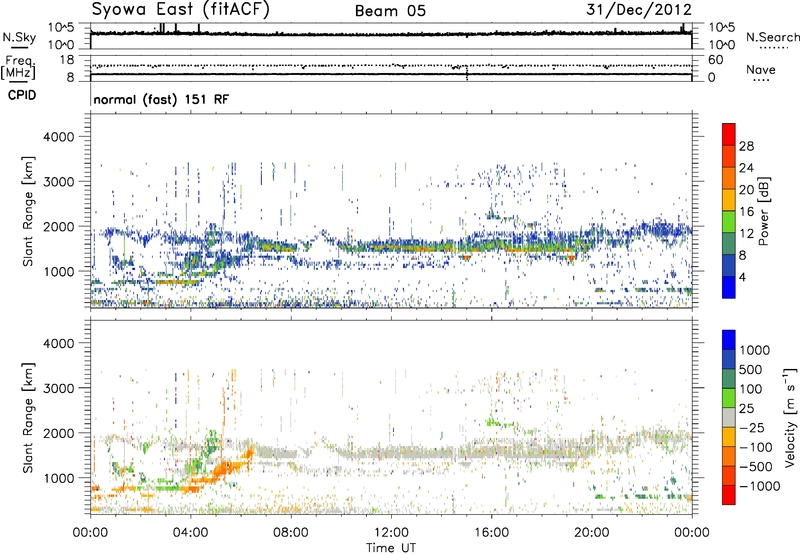Click the '04:00' time axis tick
The image size is (800, 554).
190,533
